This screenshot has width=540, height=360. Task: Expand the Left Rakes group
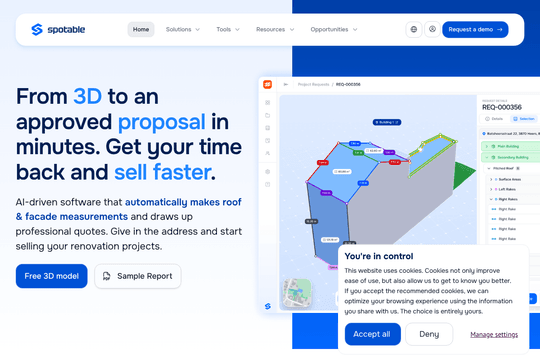(491, 189)
